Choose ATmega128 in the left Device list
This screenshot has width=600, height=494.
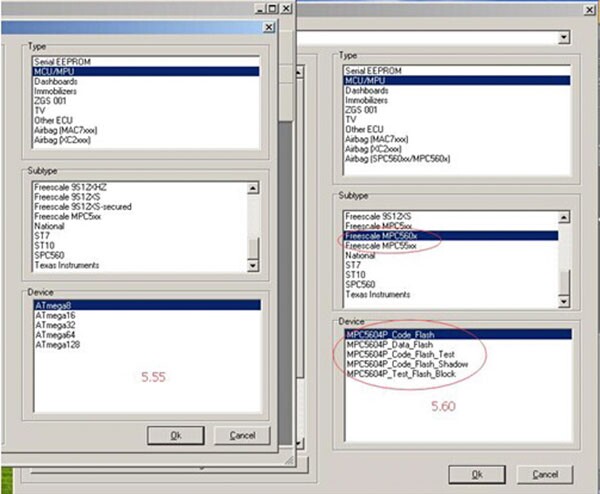click(57, 345)
